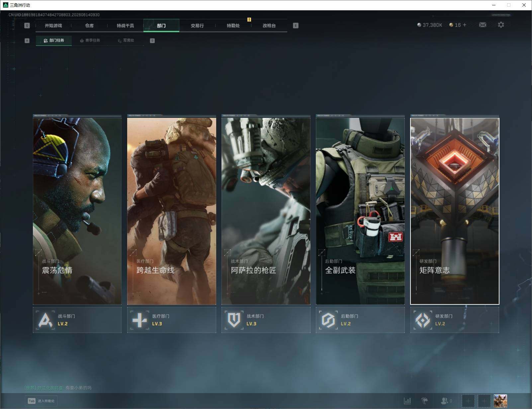Click the 医疗部门 cross icon
532x409 pixels.
click(x=139, y=320)
